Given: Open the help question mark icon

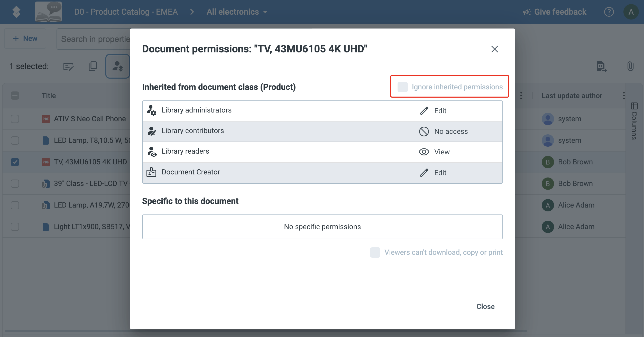Looking at the screenshot, I should pyautogui.click(x=609, y=12).
